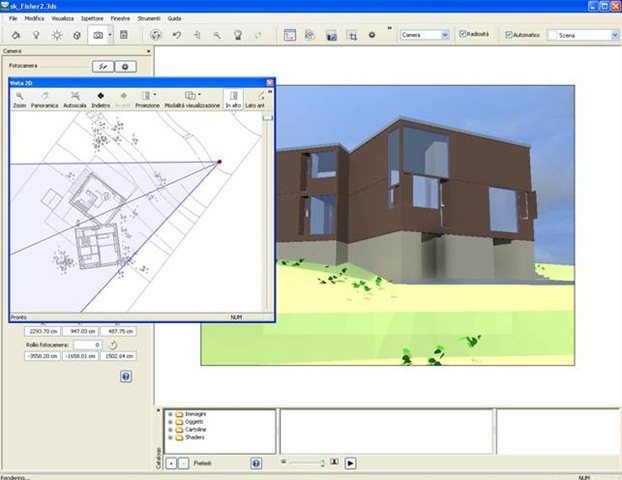Screen dimensions: 622x480
Task: Select the 'In alto' top view button
Action: [233, 98]
